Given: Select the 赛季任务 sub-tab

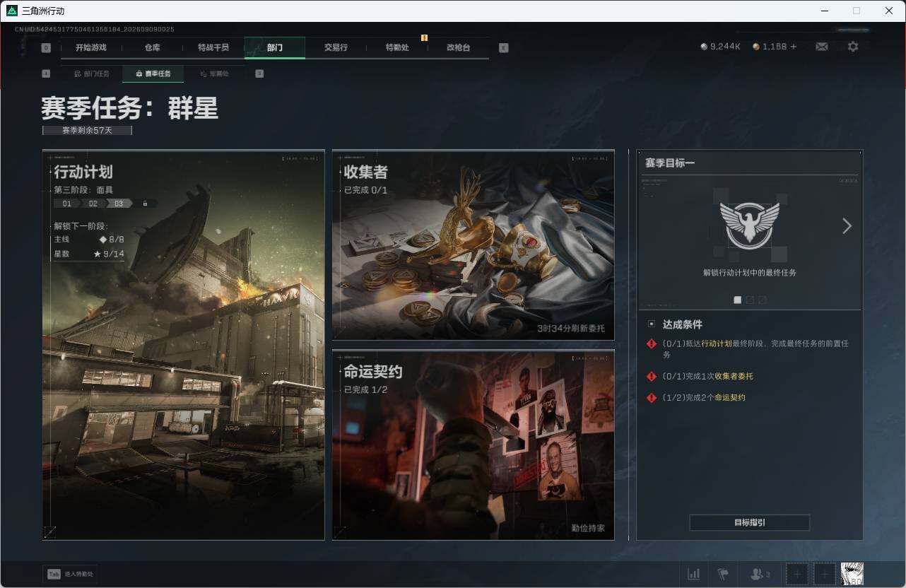Looking at the screenshot, I should (153, 73).
